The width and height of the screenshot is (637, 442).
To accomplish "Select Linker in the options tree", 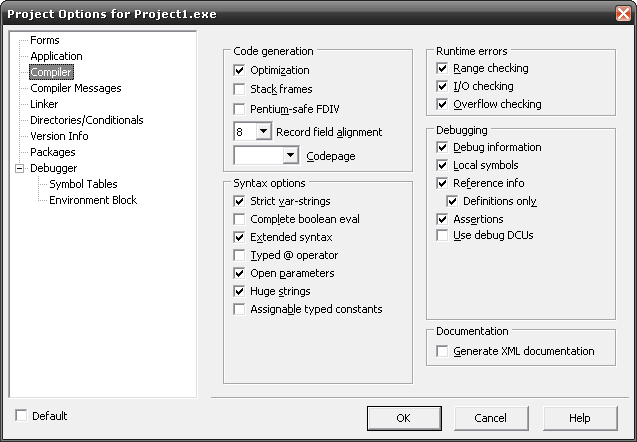I will pos(44,104).
